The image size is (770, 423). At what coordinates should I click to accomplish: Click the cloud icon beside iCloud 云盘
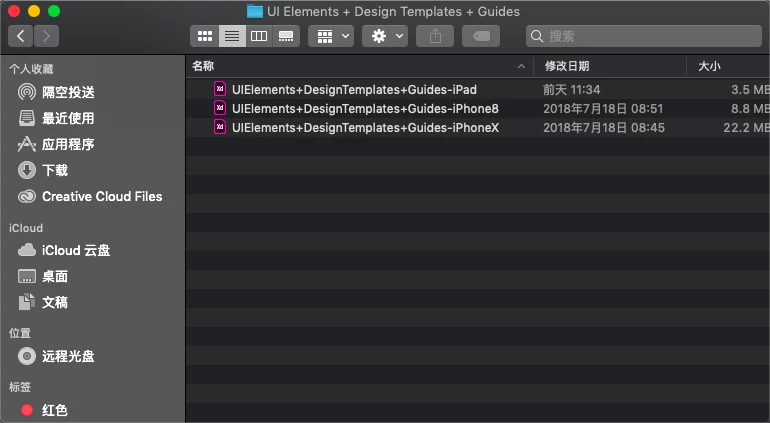pos(27,250)
